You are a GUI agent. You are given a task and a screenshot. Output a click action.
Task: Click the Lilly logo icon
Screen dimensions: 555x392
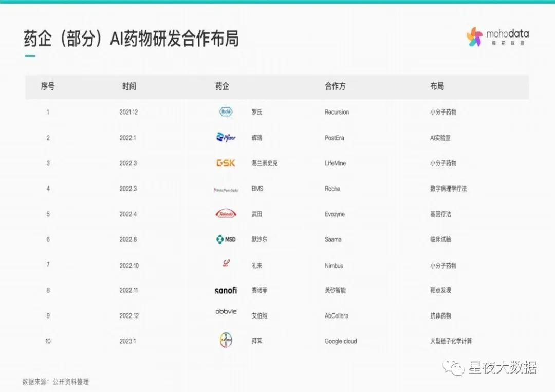click(226, 263)
